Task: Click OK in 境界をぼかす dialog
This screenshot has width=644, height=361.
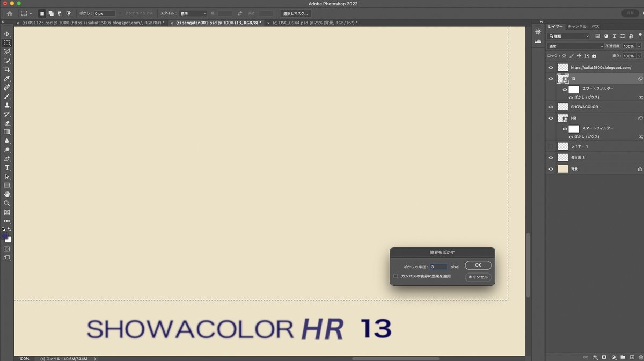Action: [478, 266]
